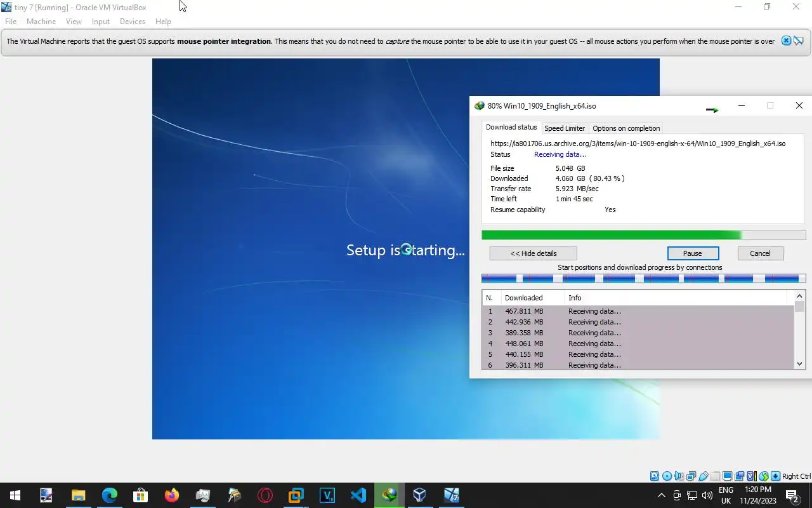
Task: Select connection row with 467.811 MB
Action: (638, 311)
